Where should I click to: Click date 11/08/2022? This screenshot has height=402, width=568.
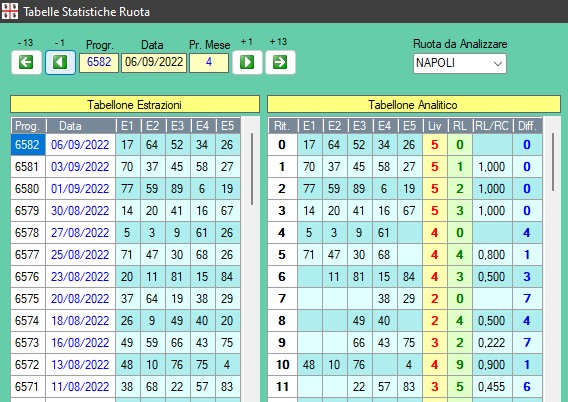[x=80, y=386]
